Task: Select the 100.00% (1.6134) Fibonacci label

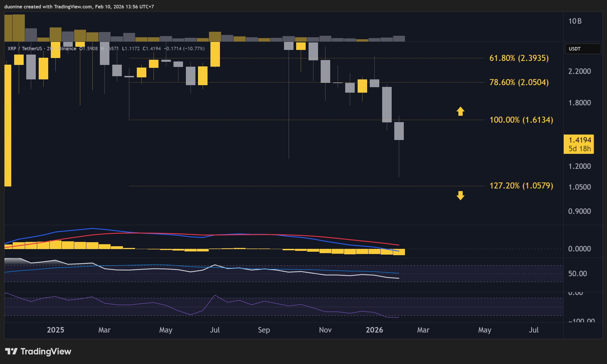Action: pyautogui.click(x=521, y=120)
